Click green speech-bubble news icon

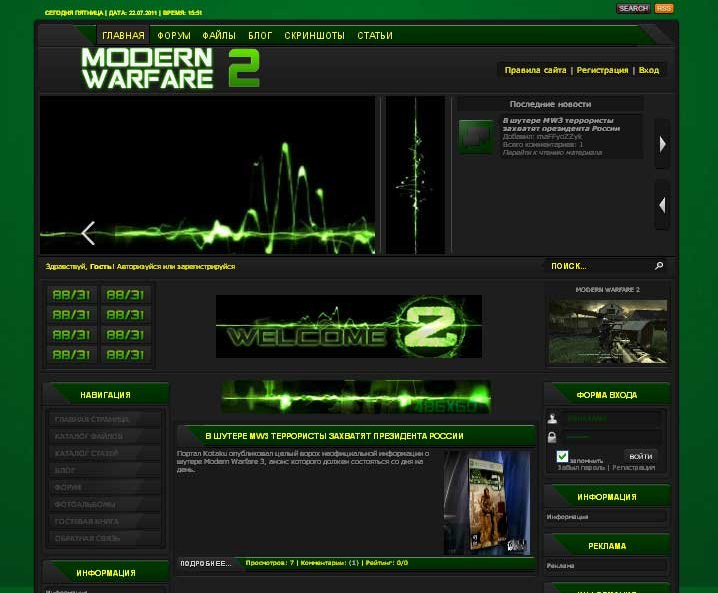point(476,136)
